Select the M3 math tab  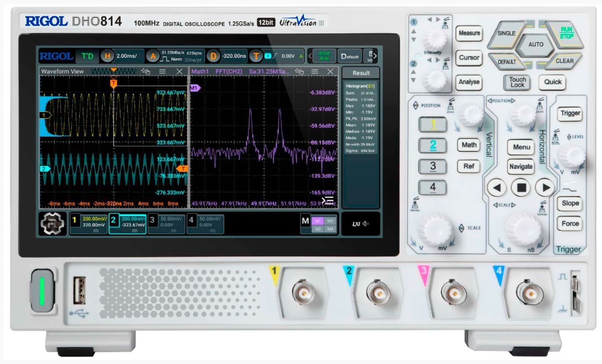331,220
